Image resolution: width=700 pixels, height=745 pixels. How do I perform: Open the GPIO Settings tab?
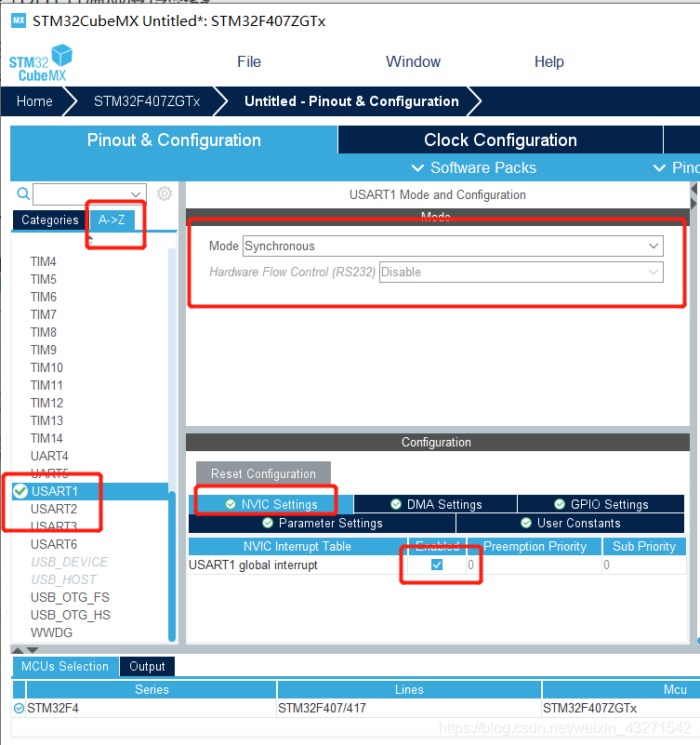601,504
